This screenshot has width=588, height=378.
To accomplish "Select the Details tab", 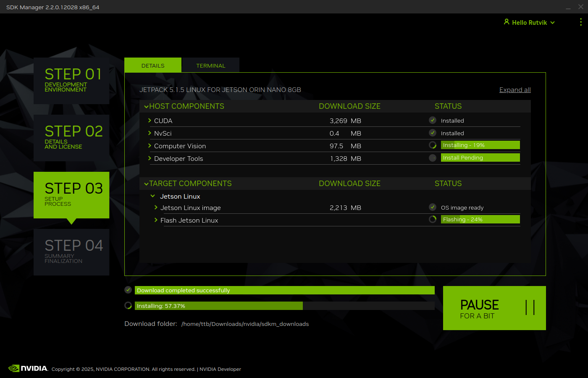I will pos(153,66).
